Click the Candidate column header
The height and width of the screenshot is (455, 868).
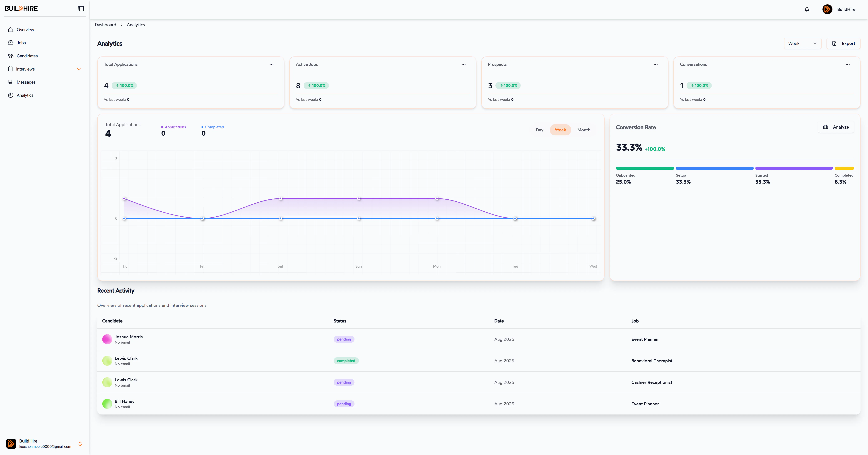tap(112, 321)
